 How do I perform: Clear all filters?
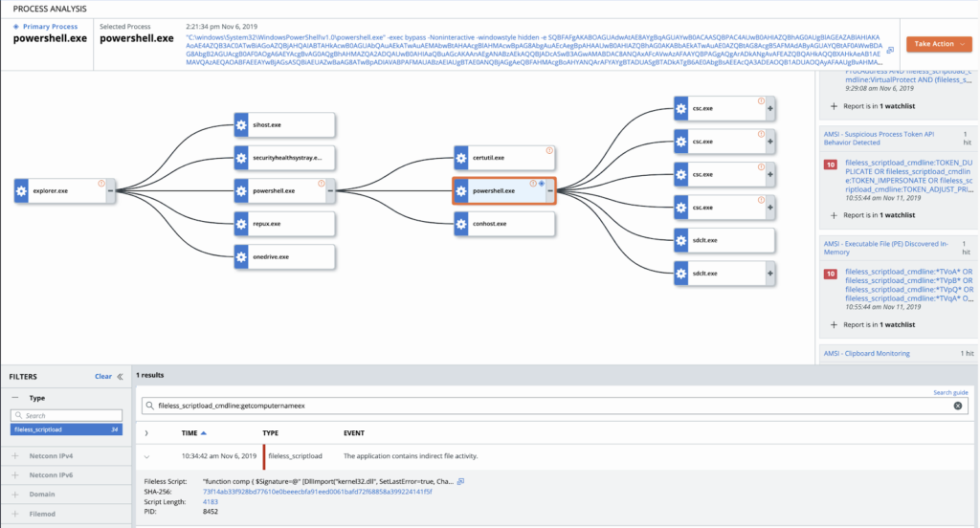[103, 376]
